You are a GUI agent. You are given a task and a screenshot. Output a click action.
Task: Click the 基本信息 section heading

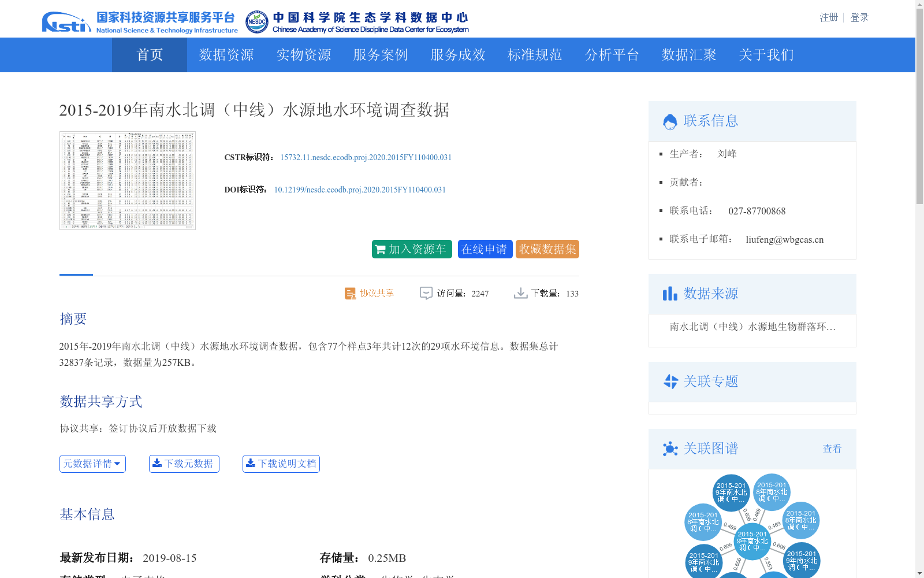point(87,514)
